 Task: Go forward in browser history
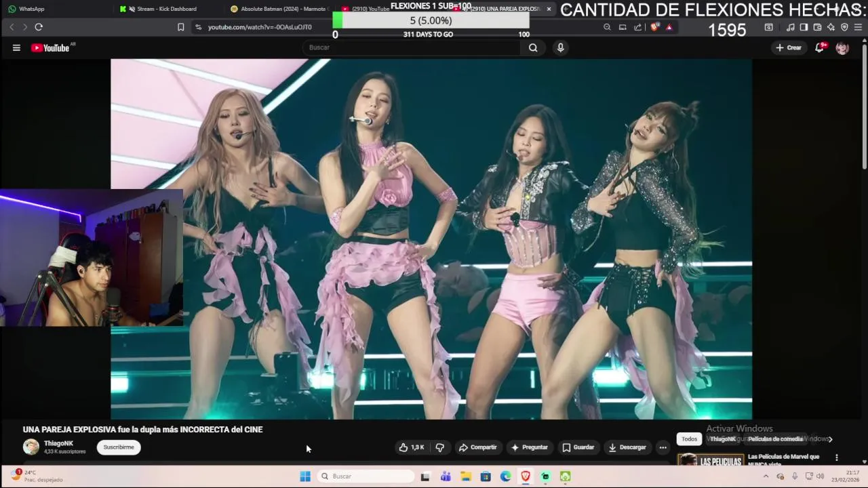pos(25,27)
